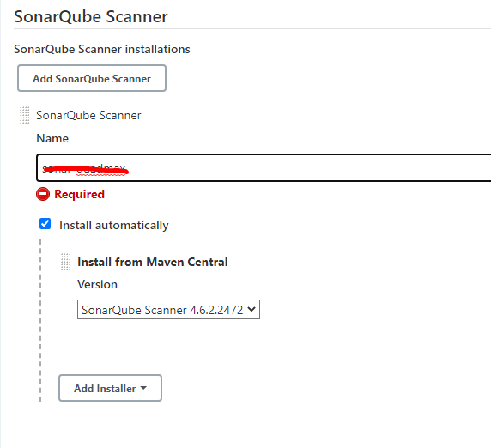The image size is (491, 448).
Task: Click the red Required error icon
Action: coord(43,194)
